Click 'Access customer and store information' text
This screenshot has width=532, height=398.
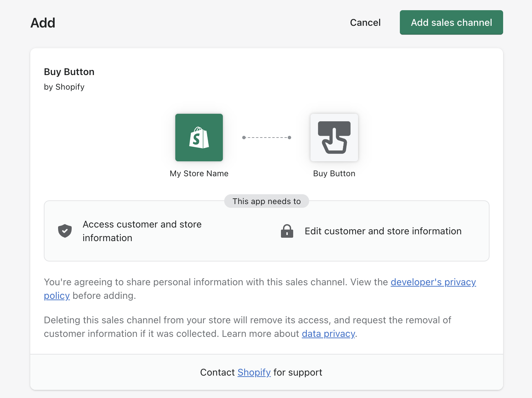[142, 231]
